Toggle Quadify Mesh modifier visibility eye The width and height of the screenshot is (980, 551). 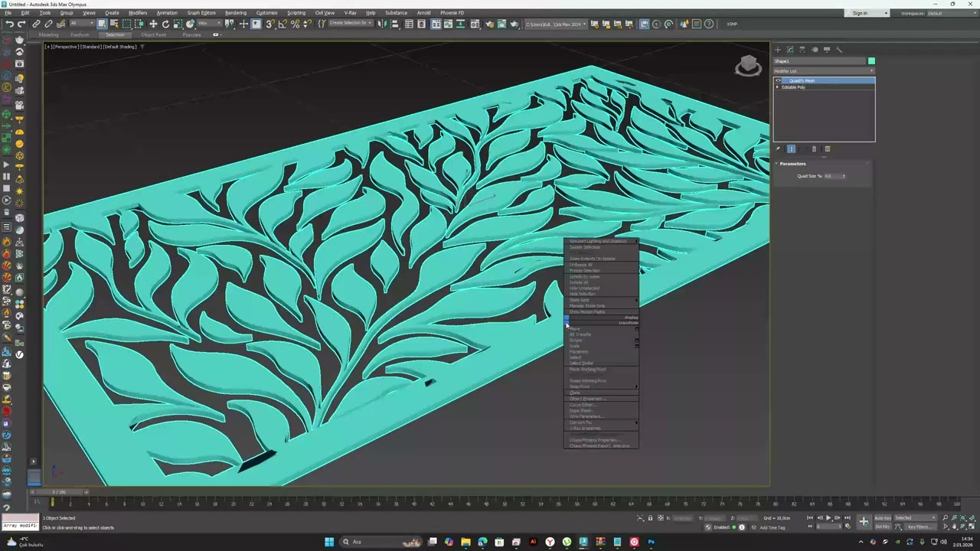pyautogui.click(x=779, y=80)
